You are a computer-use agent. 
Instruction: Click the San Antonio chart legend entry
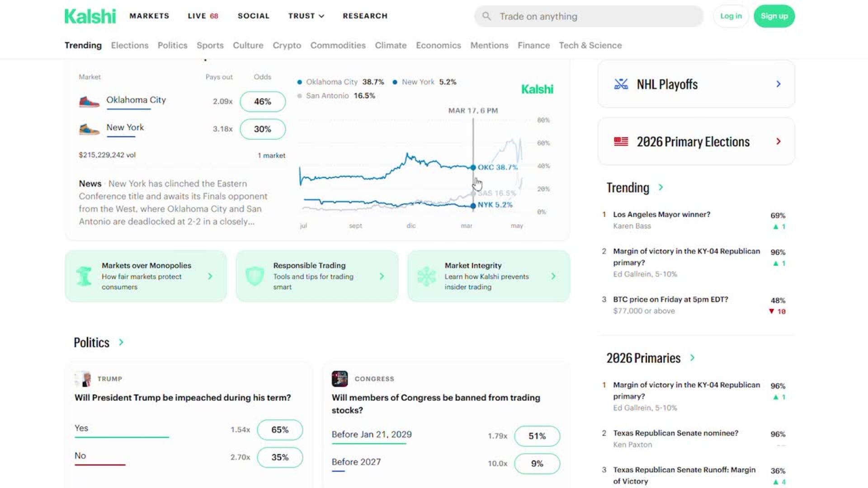click(x=336, y=96)
